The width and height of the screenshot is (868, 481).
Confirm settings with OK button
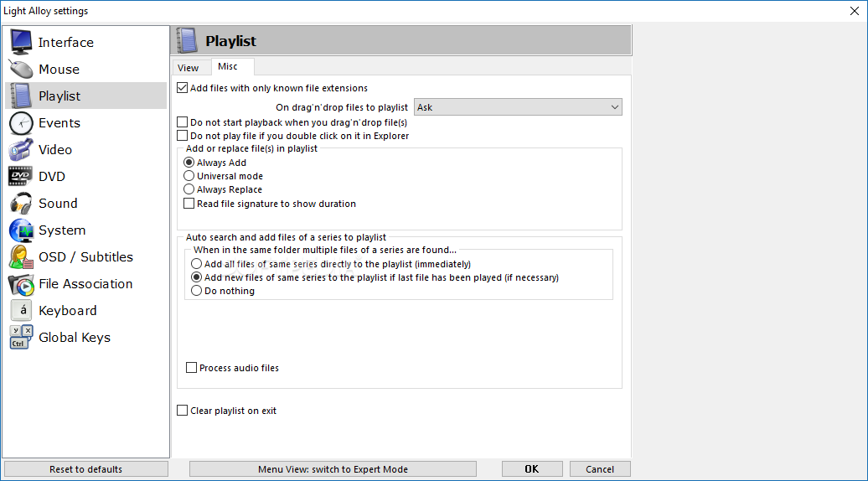[532, 468]
